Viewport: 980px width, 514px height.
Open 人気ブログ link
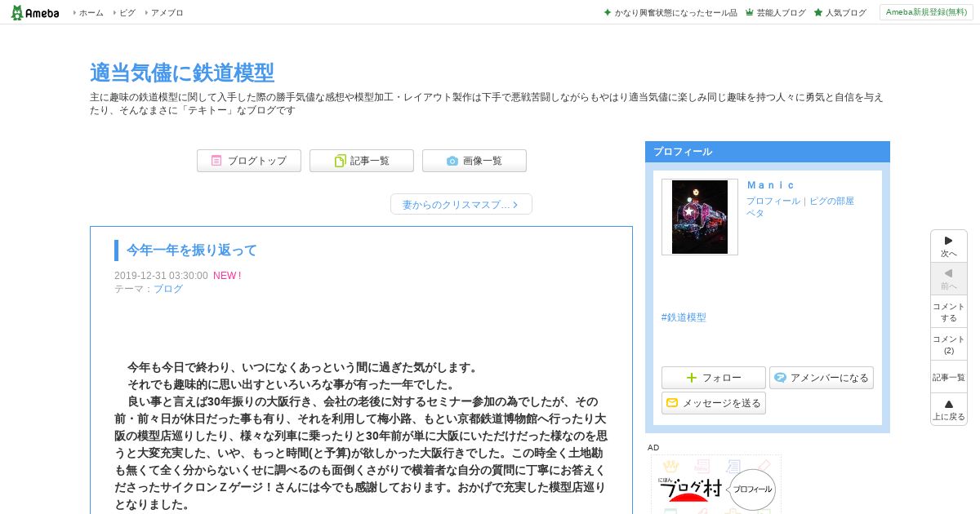point(845,13)
